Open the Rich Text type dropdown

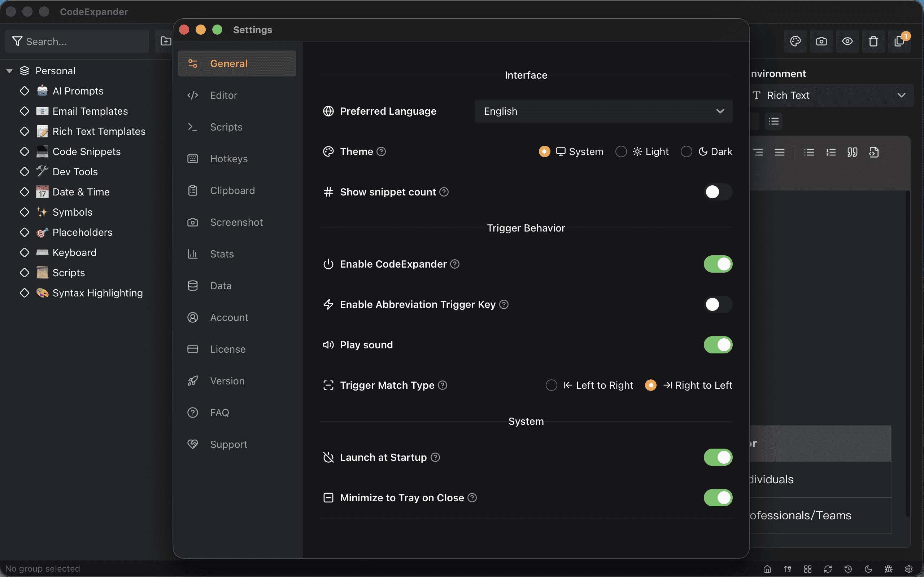click(829, 96)
